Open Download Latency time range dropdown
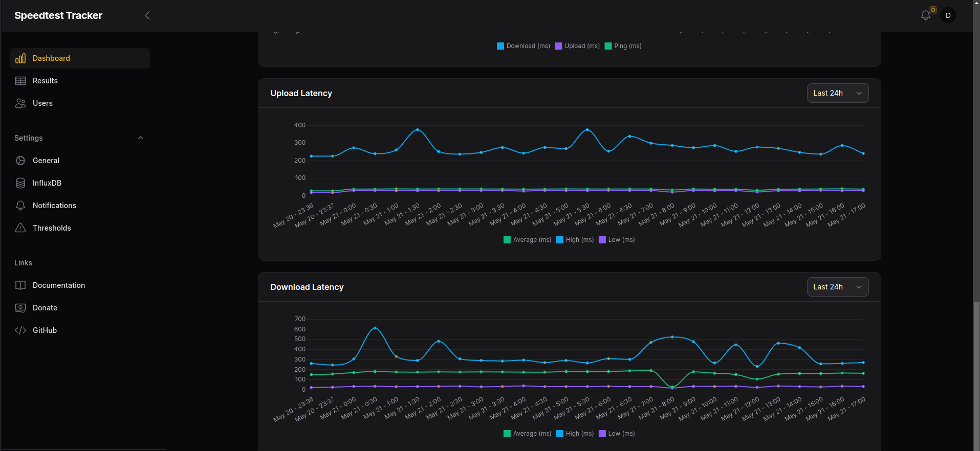The image size is (980, 451). (x=837, y=287)
